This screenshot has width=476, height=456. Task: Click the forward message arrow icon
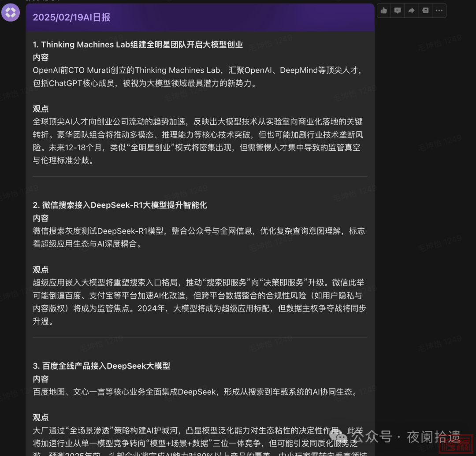click(x=411, y=11)
